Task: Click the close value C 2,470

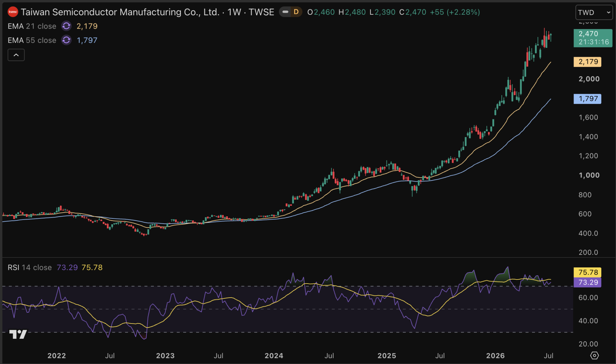Action: click(x=413, y=12)
